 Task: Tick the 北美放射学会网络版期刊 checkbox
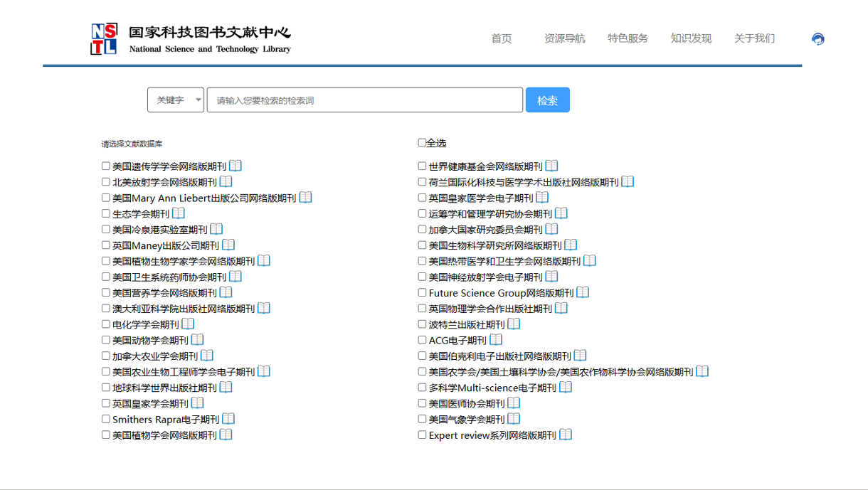[106, 182]
